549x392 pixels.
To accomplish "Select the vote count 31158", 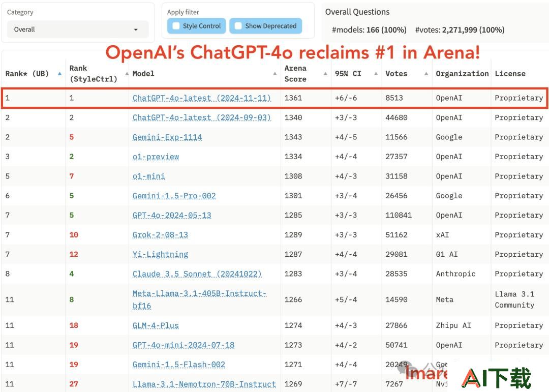I will tap(396, 176).
